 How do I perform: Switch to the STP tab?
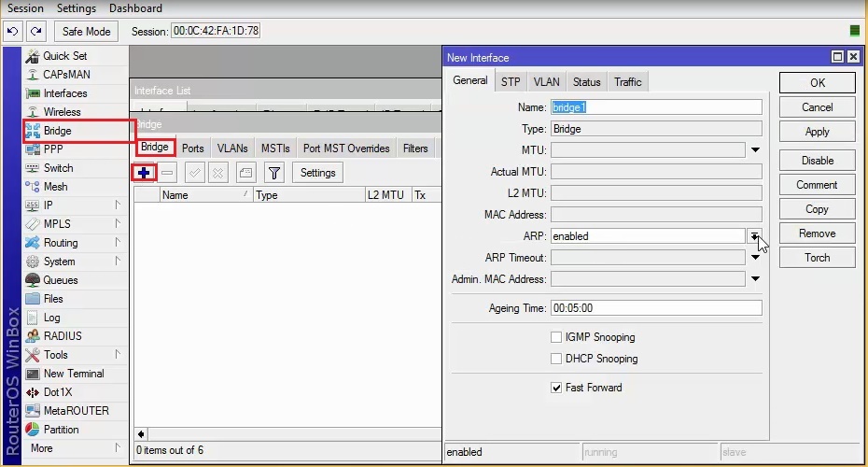[511, 82]
